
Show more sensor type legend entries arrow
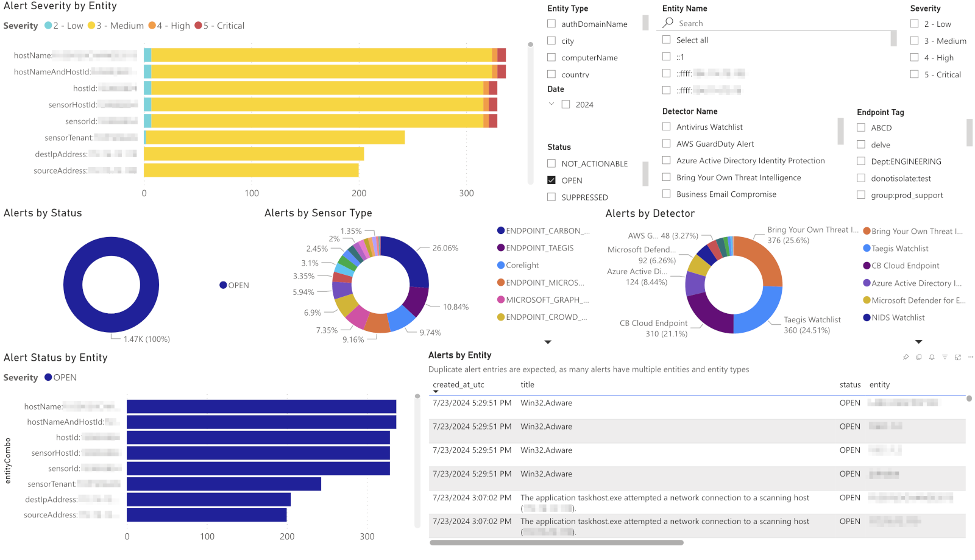coord(548,342)
